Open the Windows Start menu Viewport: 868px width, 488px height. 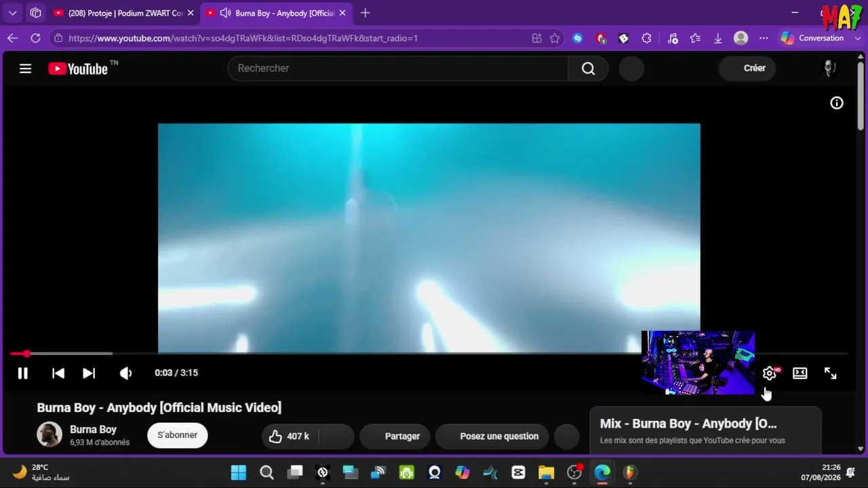(x=239, y=472)
